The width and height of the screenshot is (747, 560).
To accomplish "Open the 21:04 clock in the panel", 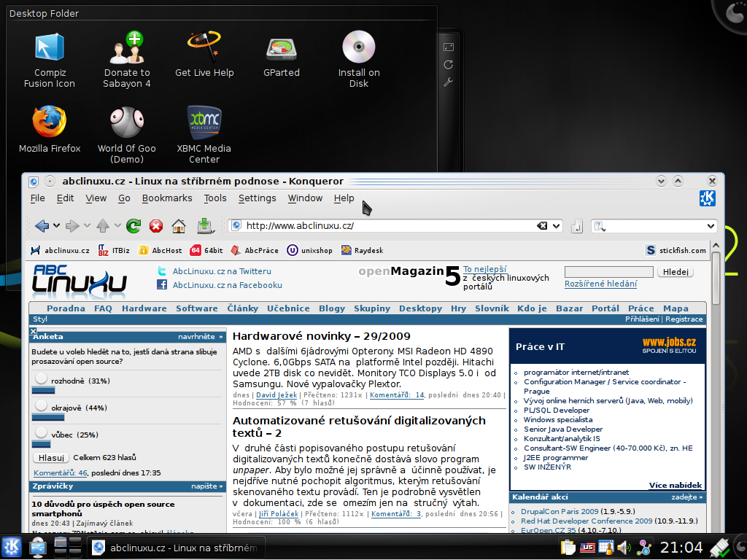I will (x=681, y=548).
